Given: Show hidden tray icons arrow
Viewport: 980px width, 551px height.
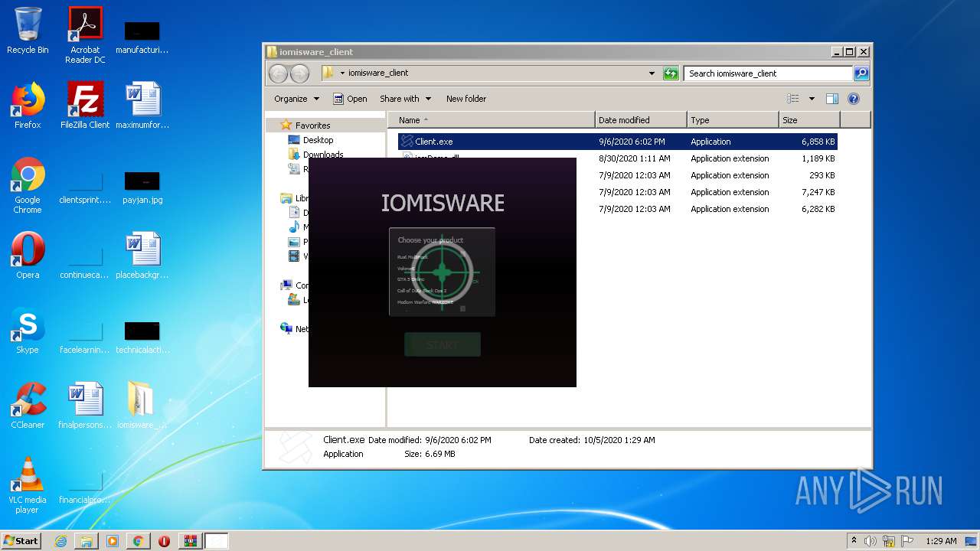Looking at the screenshot, I should coord(854,541).
